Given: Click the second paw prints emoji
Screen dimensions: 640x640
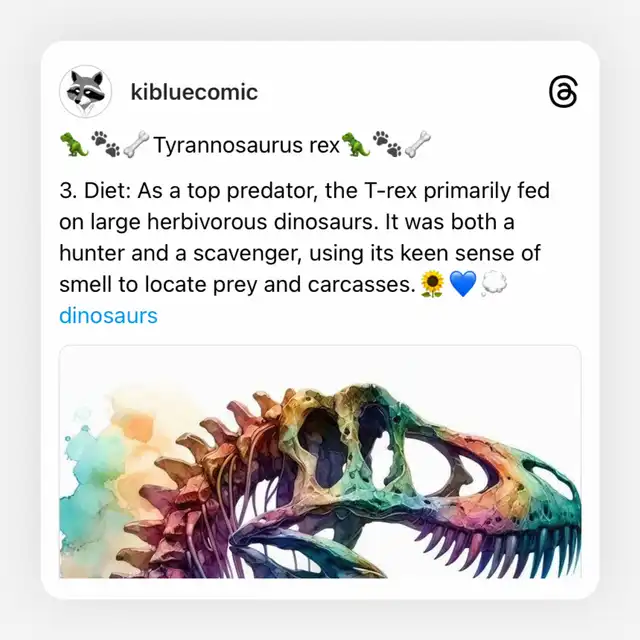Looking at the screenshot, I should click(387, 144).
